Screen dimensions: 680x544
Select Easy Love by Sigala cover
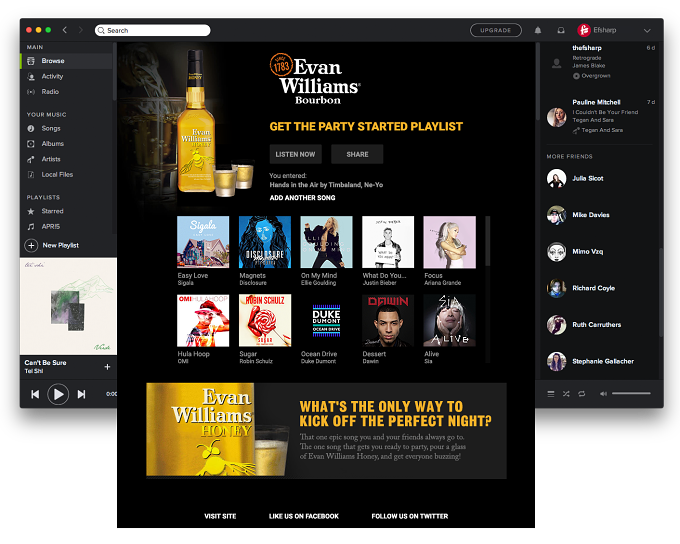(x=203, y=242)
